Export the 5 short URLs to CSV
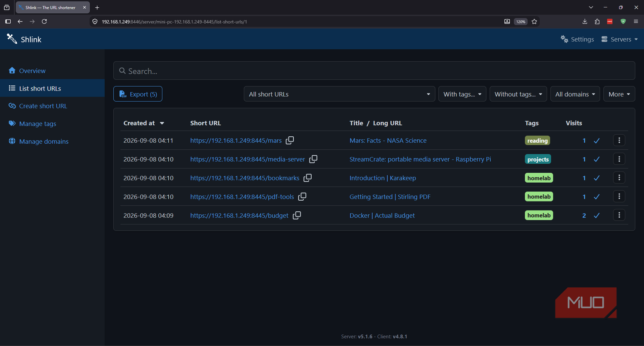The width and height of the screenshot is (644, 346). [x=138, y=94]
